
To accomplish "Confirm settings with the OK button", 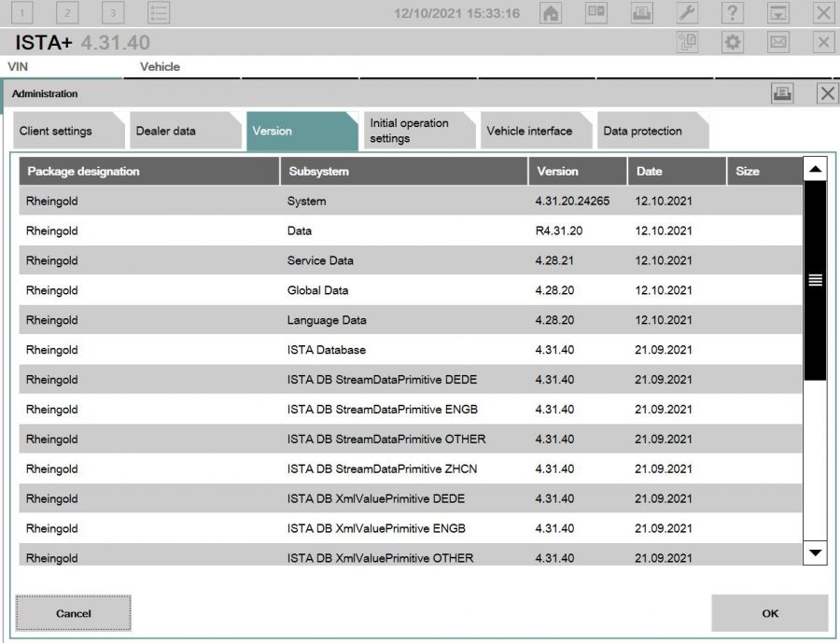I will [769, 613].
